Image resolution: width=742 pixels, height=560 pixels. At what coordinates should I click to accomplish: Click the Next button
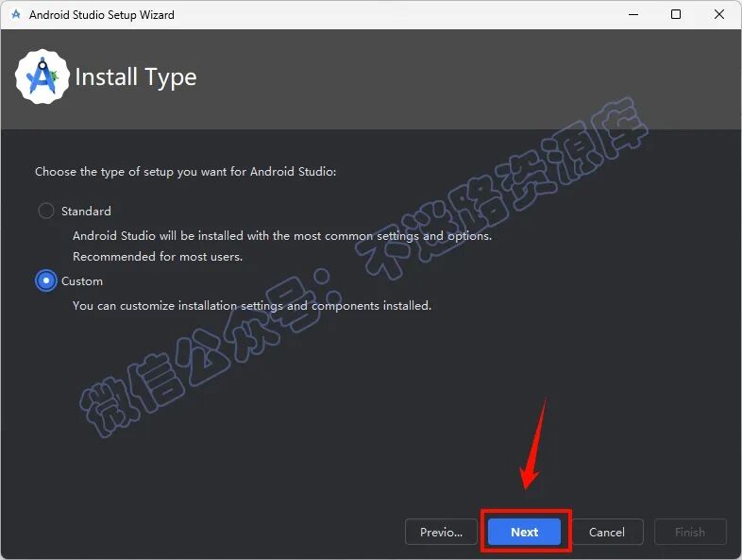(524, 532)
